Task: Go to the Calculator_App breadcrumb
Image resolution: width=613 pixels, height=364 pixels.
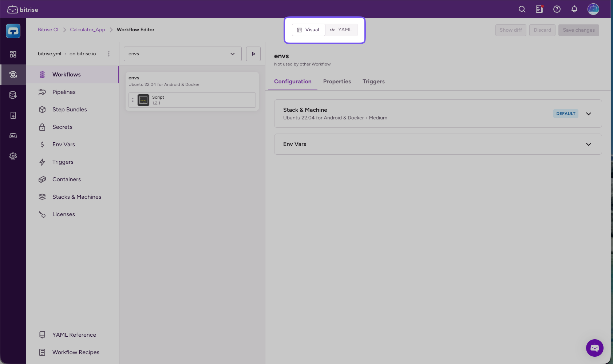Action: [87, 30]
